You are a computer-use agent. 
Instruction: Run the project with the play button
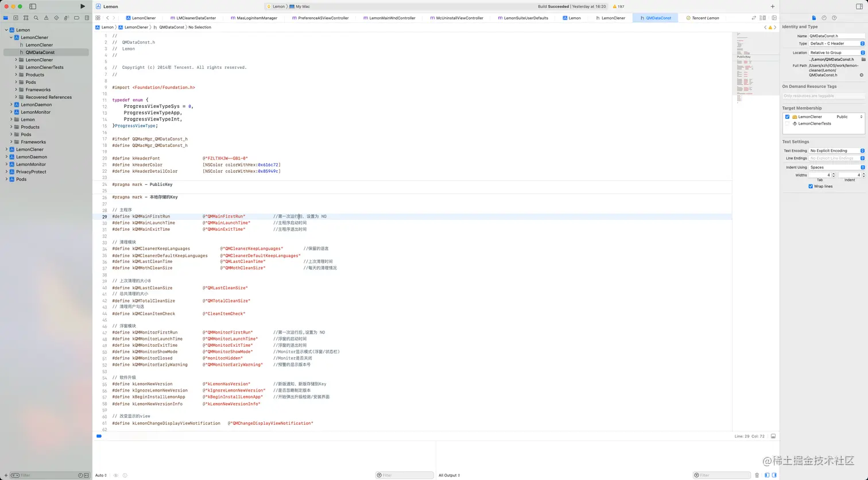[83, 6]
